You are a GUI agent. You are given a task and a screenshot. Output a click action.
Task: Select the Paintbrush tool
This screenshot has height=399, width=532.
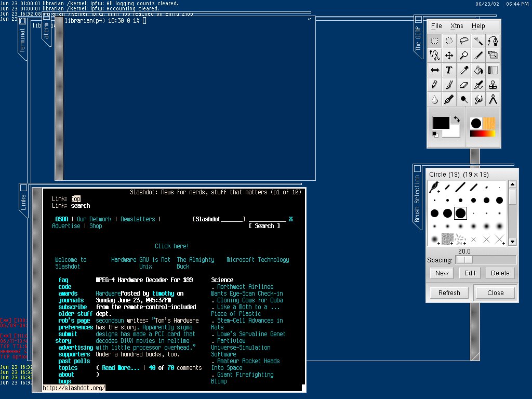[x=449, y=85]
